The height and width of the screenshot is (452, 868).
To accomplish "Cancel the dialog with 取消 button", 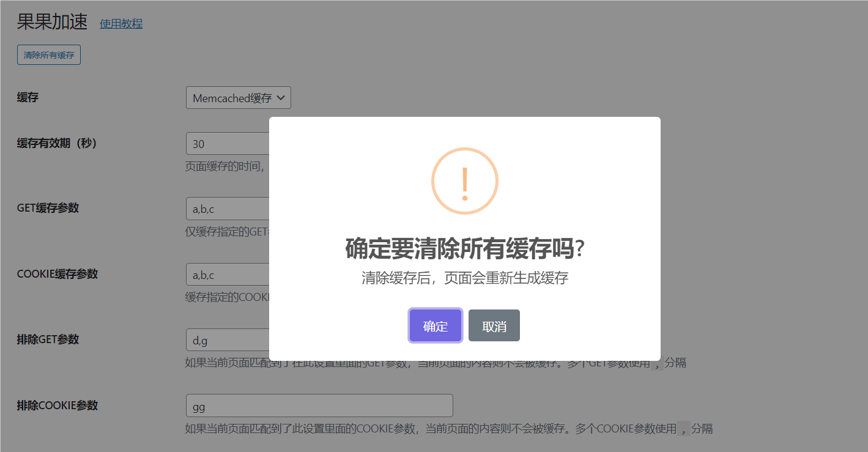I will [x=494, y=326].
